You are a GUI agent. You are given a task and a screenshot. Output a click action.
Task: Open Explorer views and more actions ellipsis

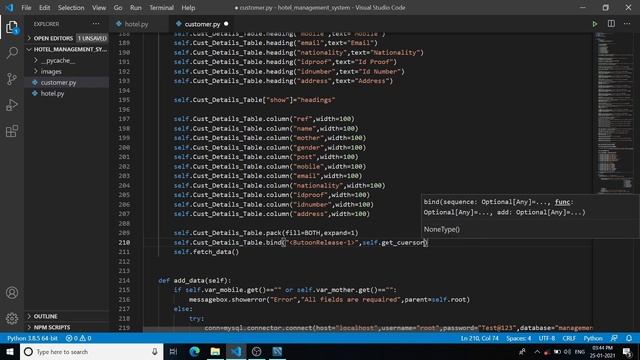(96, 24)
